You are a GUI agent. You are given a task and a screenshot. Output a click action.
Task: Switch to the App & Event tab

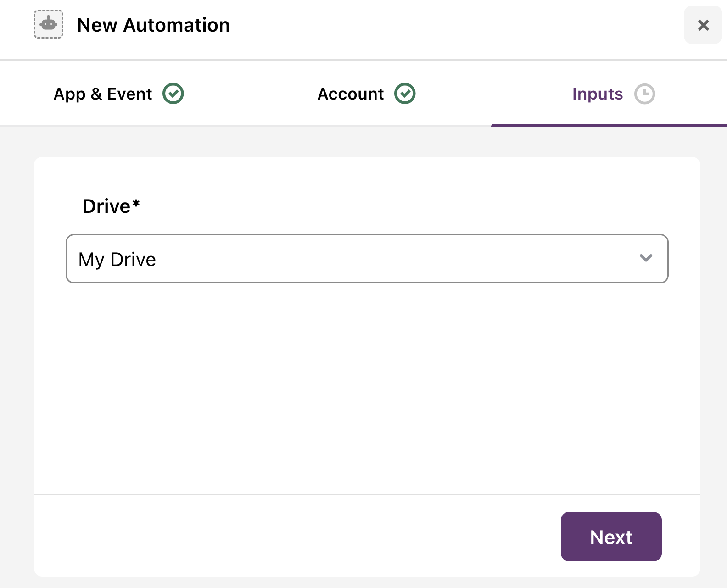point(118,94)
